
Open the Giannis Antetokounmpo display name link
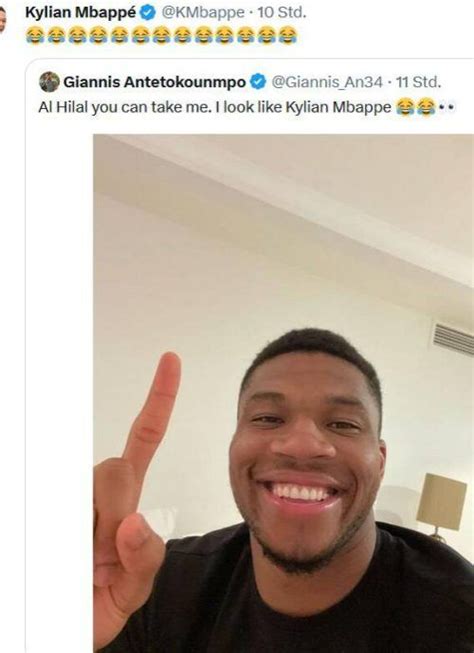[155, 82]
